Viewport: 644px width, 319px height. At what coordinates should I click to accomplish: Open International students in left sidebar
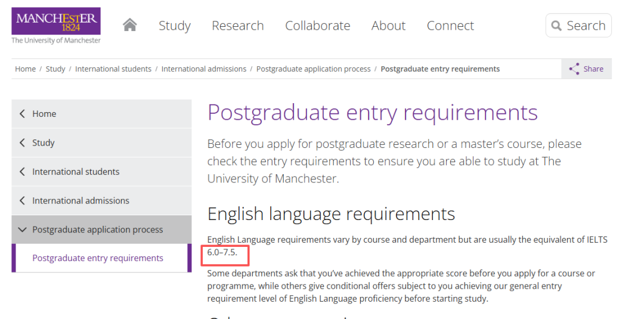pos(76,172)
